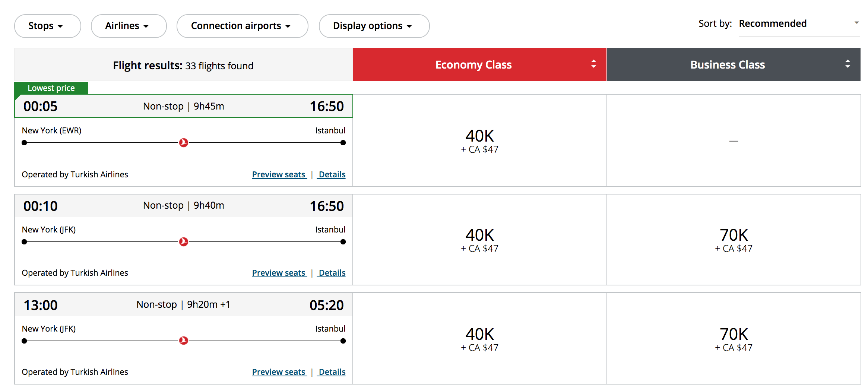This screenshot has height=389, width=868.
Task: Preview seats for the 00:10 JFK flight
Action: coord(279,273)
